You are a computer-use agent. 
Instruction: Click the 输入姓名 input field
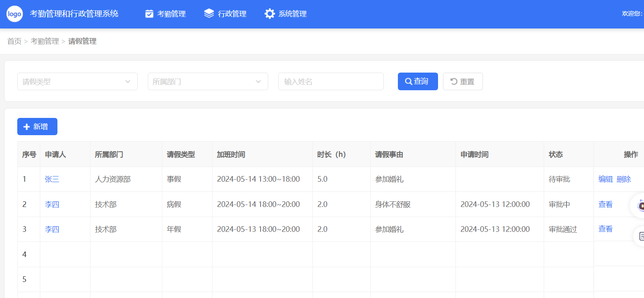click(x=331, y=81)
